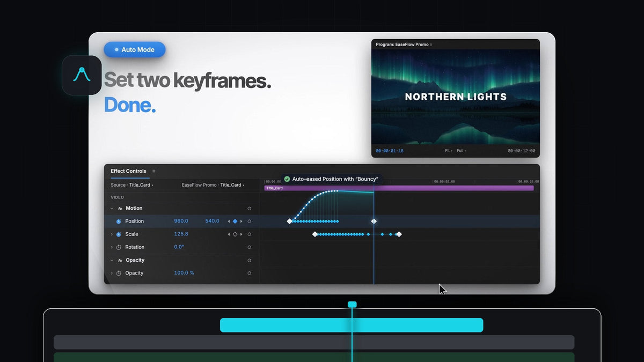The height and width of the screenshot is (362, 644).
Task: Go to next Position keyframe
Action: pos(241,221)
